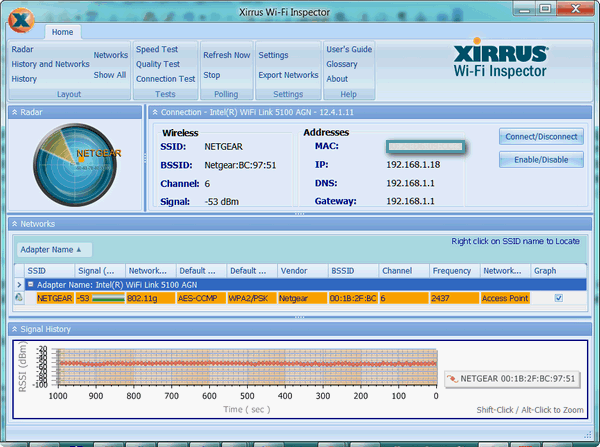
Task: Click the BSSID value Netgear:BC:97:51
Action: (x=240, y=165)
